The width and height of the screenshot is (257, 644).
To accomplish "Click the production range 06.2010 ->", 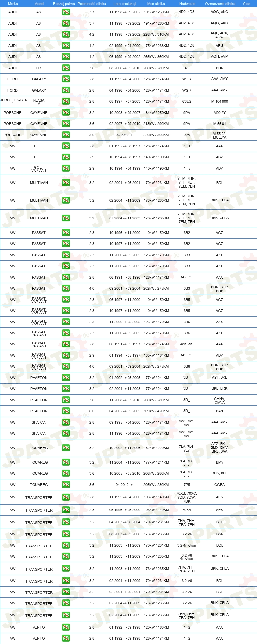I will [124, 135].
